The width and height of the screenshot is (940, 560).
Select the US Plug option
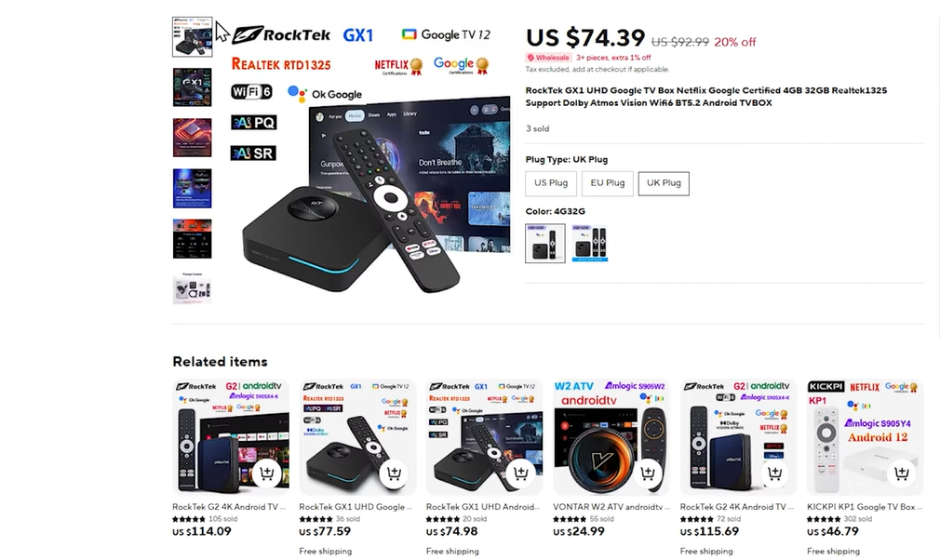551,183
